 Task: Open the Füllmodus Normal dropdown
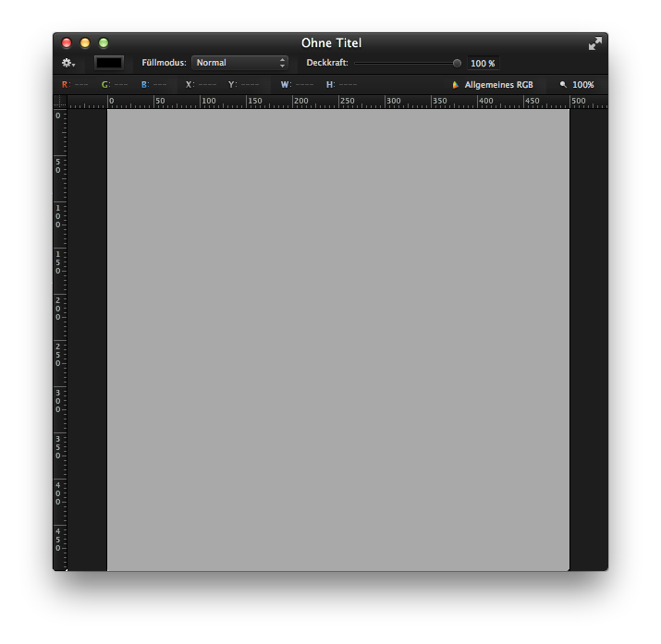point(240,63)
